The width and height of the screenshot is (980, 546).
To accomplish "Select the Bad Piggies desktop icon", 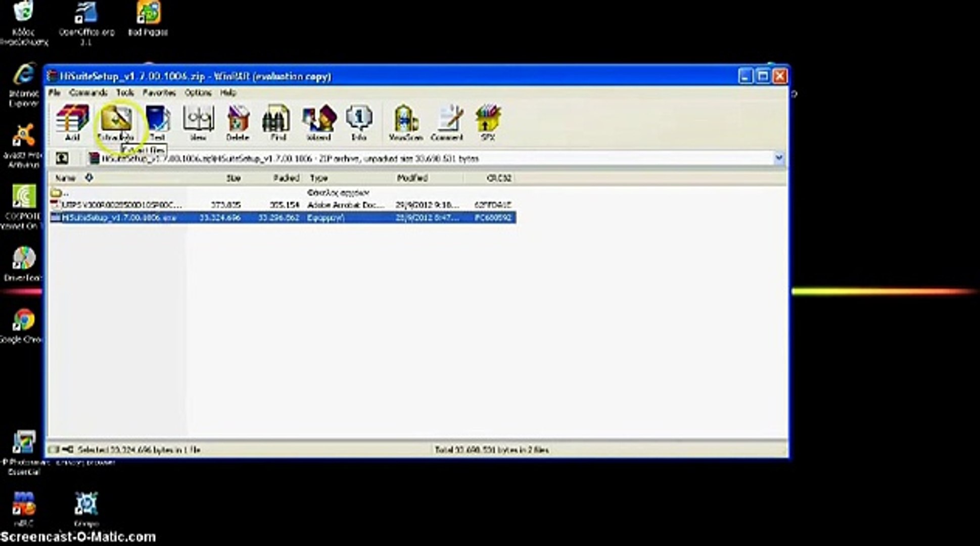I will 148,19.
